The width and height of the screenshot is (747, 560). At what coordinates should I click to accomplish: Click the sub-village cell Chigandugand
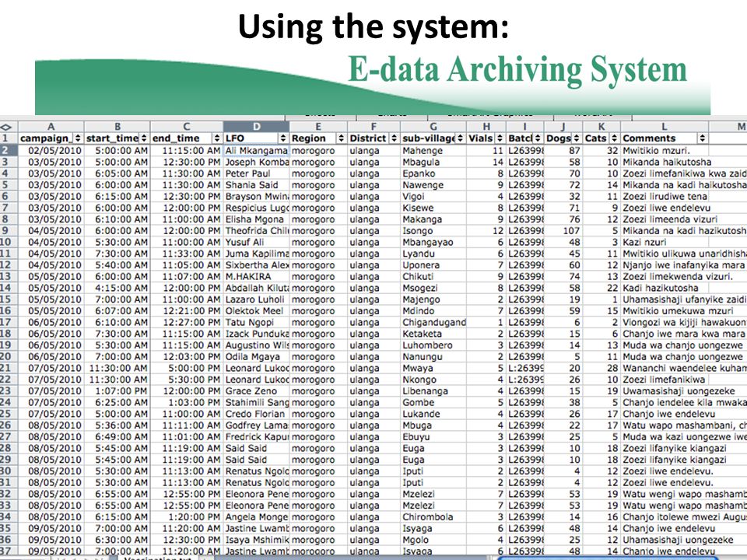433,322
